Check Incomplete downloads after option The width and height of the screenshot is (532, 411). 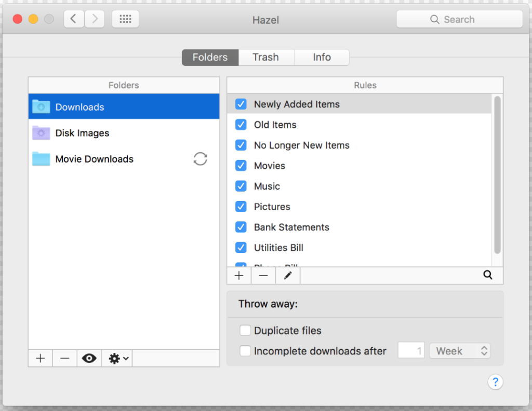point(245,351)
